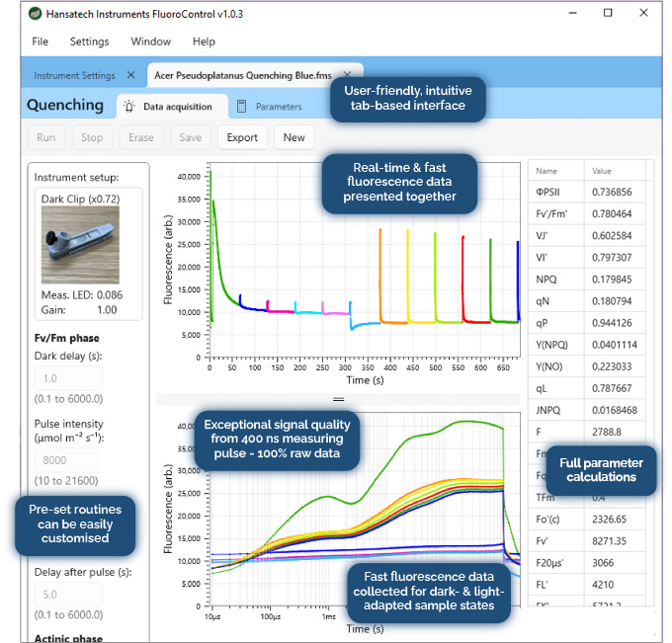Click the Dark Clip instrument photo thumbnail
Screen dimensions: 672x643
[x=80, y=245]
